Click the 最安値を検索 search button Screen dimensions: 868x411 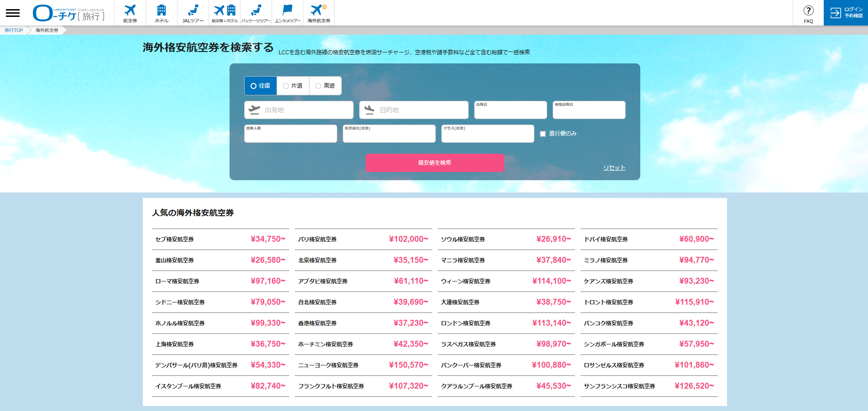pos(435,163)
